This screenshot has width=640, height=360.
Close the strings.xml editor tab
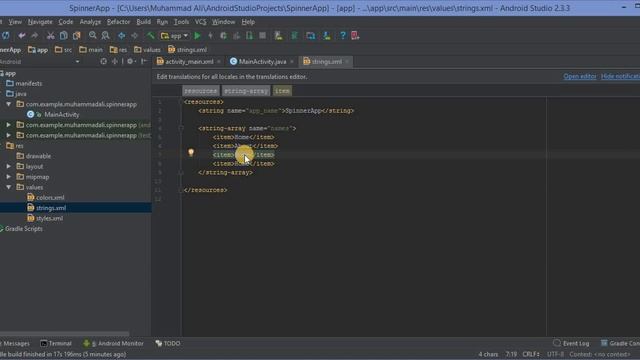[x=347, y=62]
